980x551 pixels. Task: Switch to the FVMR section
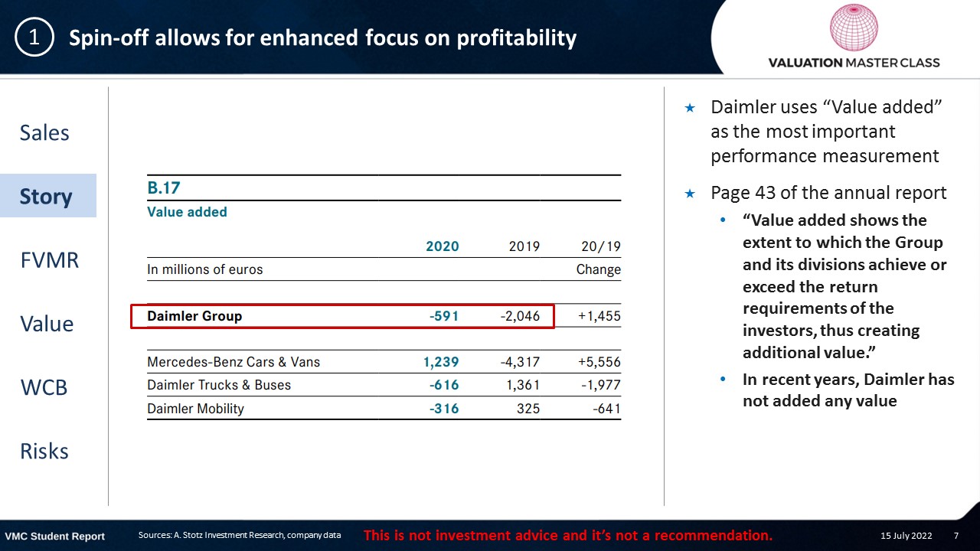coord(49,260)
